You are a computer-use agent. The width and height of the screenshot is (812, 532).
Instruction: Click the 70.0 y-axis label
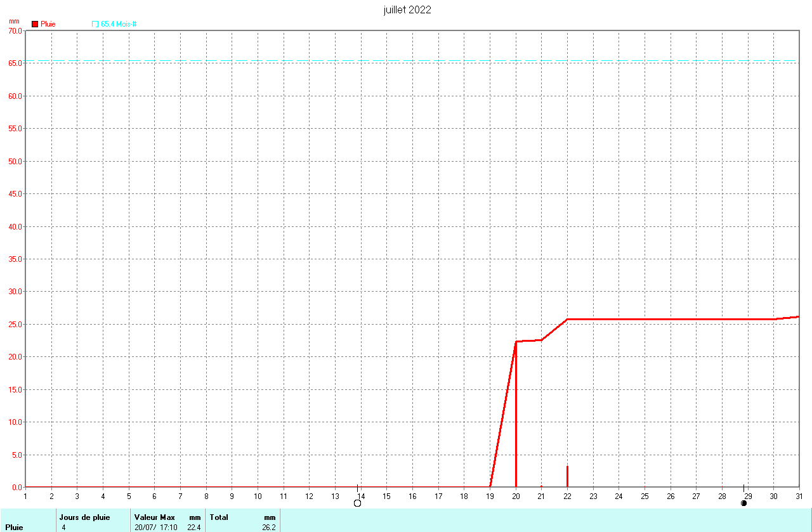(x=15, y=30)
